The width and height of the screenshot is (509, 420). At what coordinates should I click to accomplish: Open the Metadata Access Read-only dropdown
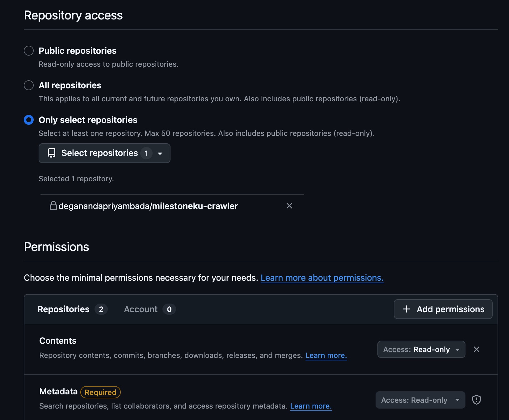tap(420, 400)
